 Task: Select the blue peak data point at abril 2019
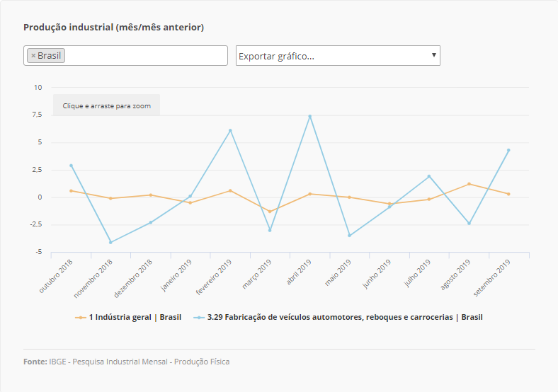309,116
